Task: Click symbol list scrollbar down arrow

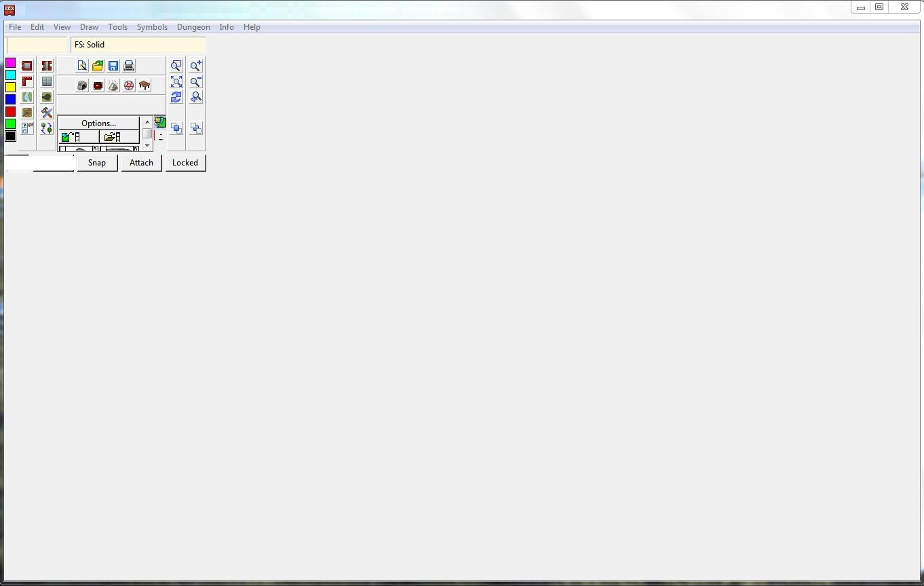Action: pyautogui.click(x=147, y=146)
